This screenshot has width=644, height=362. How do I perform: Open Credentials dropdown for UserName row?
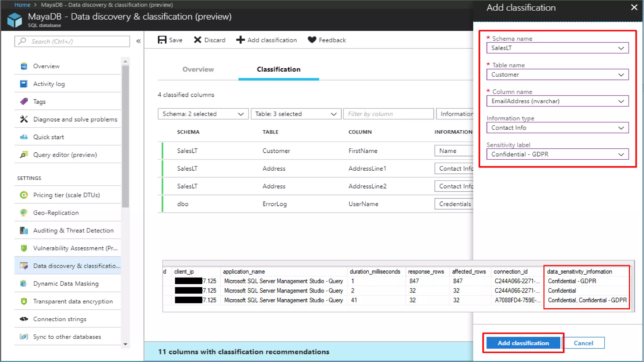[x=454, y=204]
